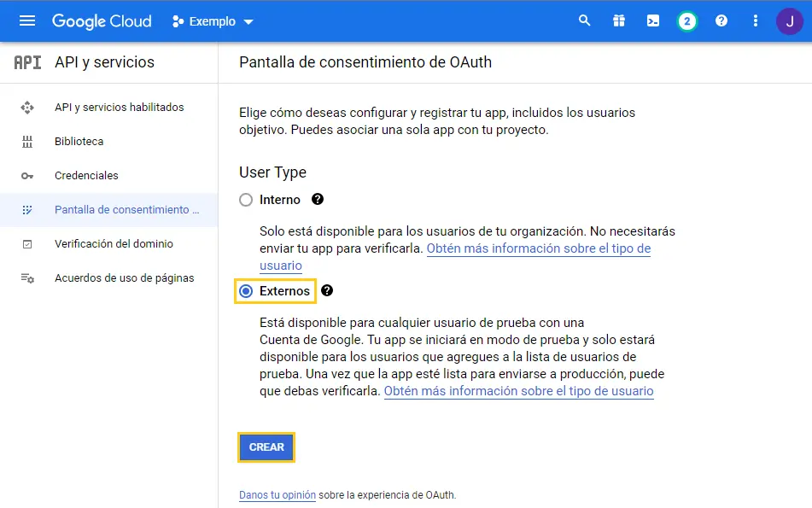Click the project icon beside Exemplo
This screenshot has width=812, height=508.
click(178, 21)
